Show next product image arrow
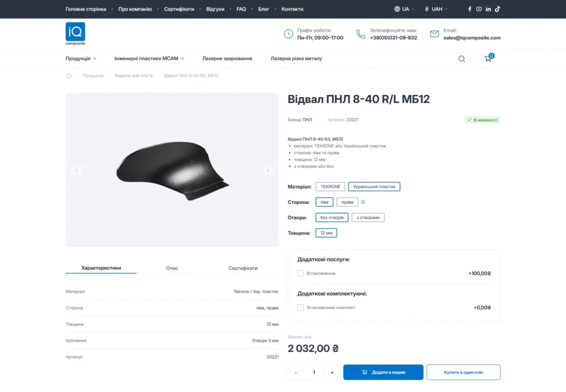Image resolution: width=566 pixels, height=392 pixels. (268, 170)
